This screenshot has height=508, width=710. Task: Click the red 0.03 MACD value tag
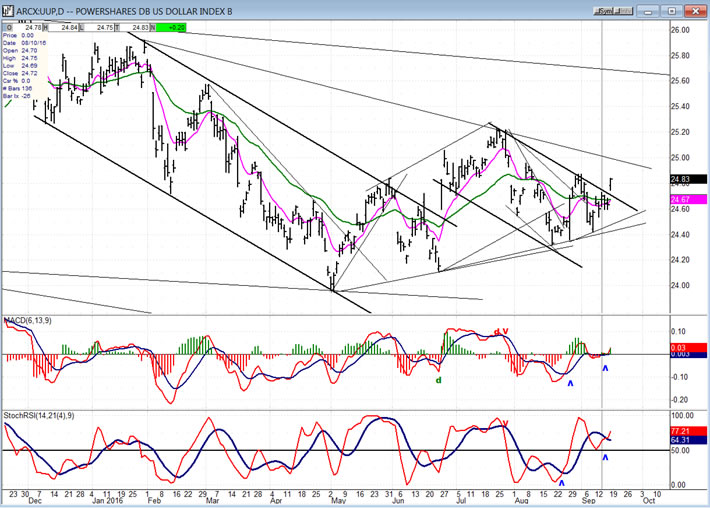[x=682, y=347]
